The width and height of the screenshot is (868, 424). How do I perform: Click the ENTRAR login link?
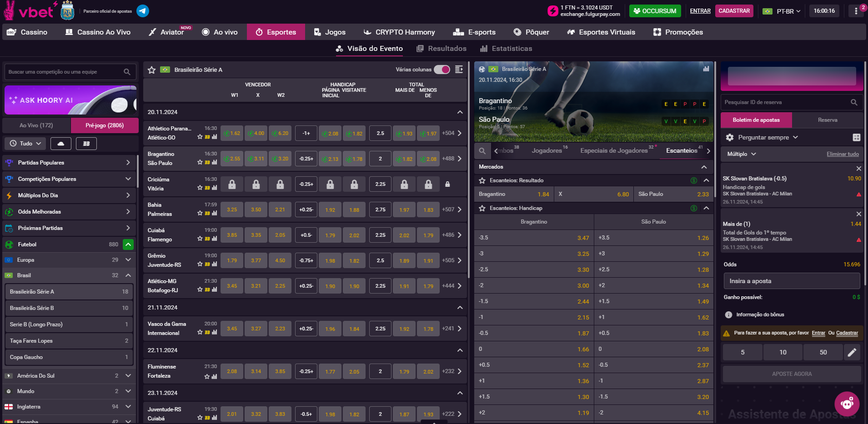coord(700,11)
